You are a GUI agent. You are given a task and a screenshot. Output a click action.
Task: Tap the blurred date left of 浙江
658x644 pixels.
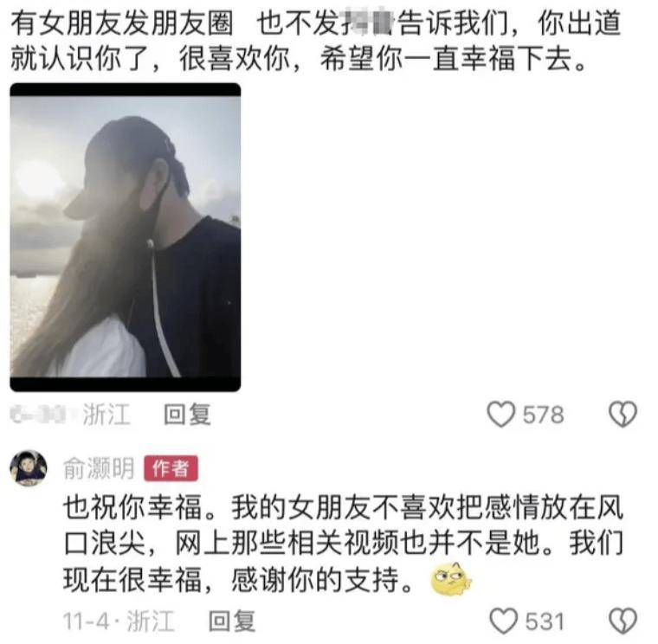(x=39, y=415)
